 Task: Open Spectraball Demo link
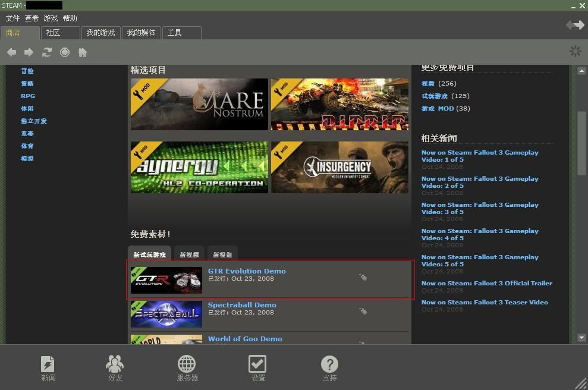tap(242, 305)
